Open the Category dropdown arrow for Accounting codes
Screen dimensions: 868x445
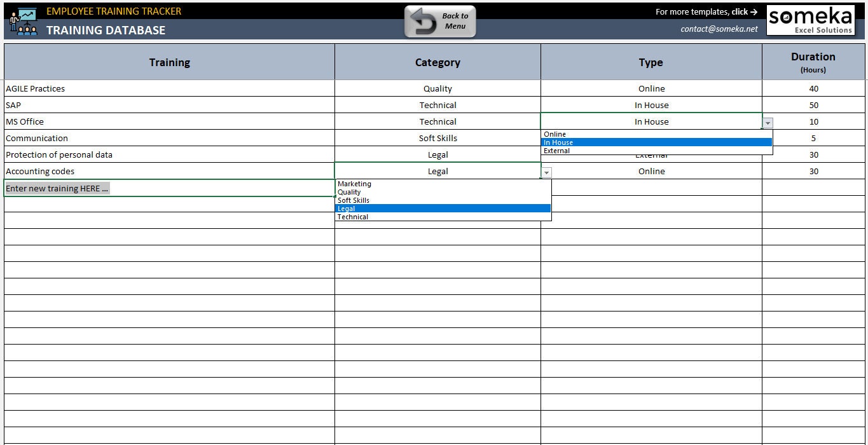(546, 172)
